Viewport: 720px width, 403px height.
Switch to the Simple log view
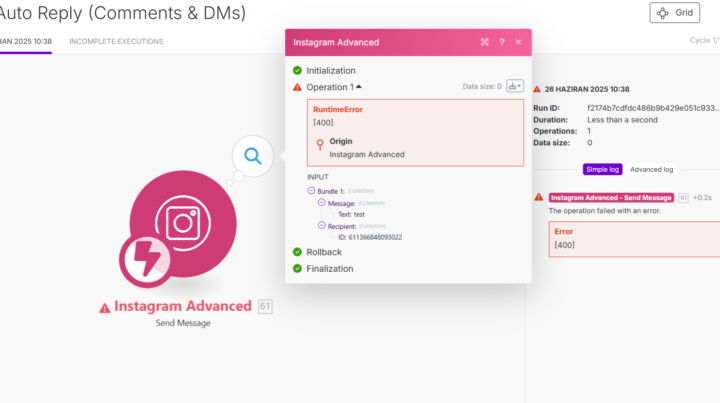(602, 169)
